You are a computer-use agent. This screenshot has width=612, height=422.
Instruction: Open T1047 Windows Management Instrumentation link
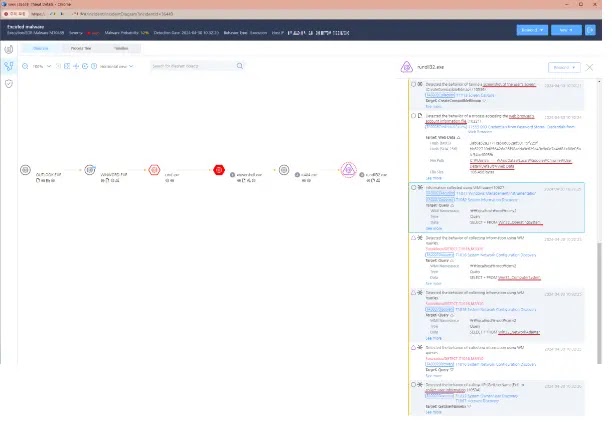point(496,194)
